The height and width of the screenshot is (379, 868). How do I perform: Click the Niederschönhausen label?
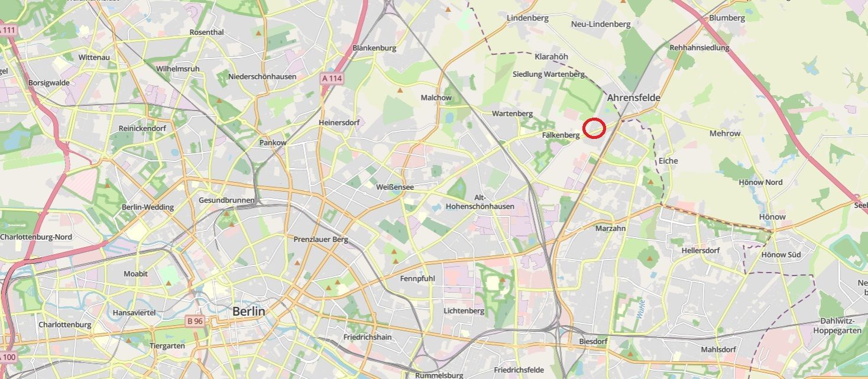(x=262, y=76)
